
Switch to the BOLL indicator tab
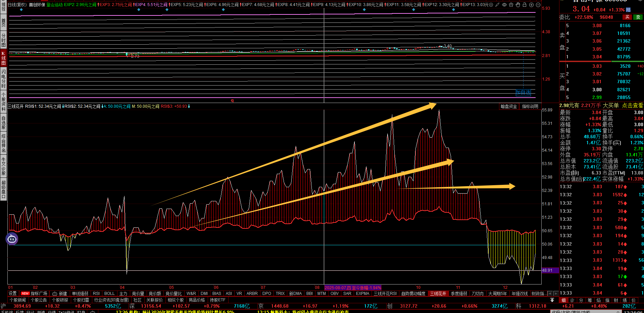point(109,294)
